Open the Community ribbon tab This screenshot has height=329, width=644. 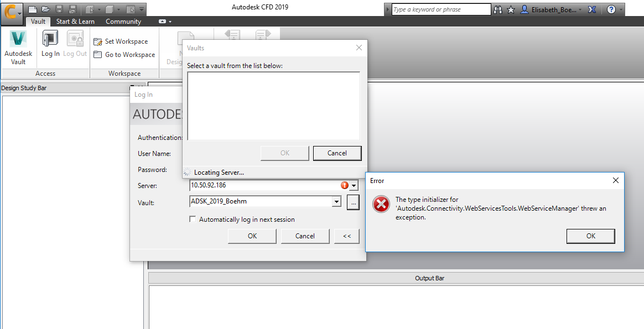coord(123,22)
